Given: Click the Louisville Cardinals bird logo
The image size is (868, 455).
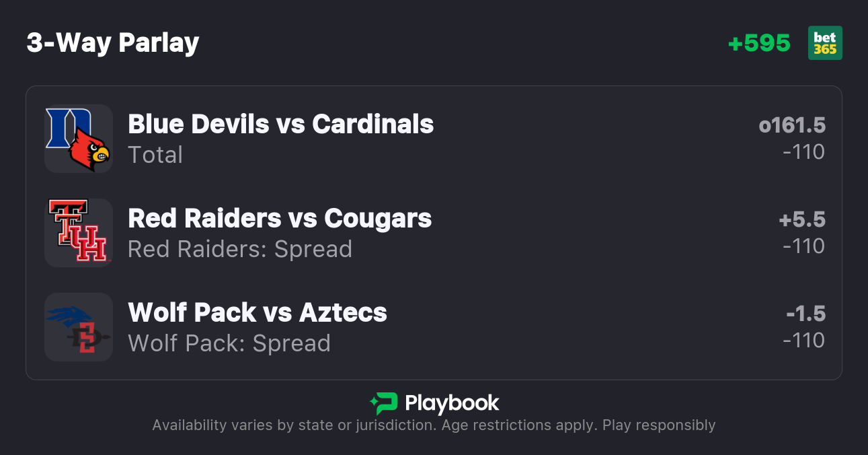Looking at the screenshot, I should (90, 149).
